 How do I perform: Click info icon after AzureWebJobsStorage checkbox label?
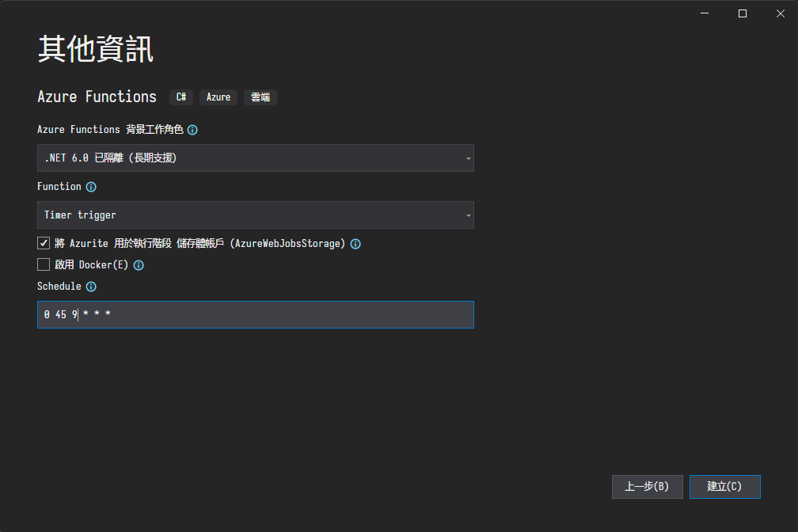pyautogui.click(x=355, y=244)
